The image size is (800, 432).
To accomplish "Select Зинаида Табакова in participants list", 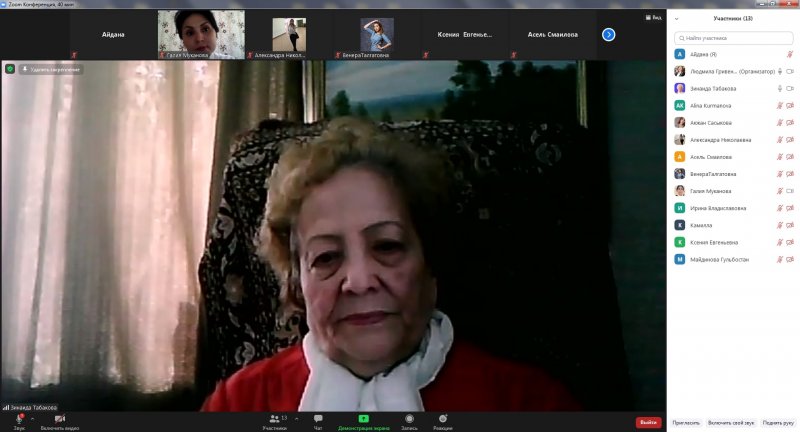I will (x=734, y=88).
